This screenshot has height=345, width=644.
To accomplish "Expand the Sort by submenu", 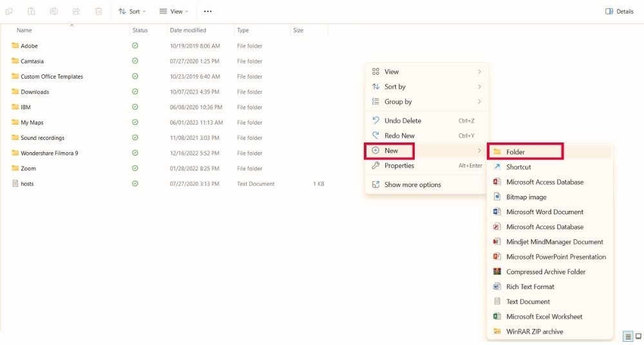I will point(427,87).
